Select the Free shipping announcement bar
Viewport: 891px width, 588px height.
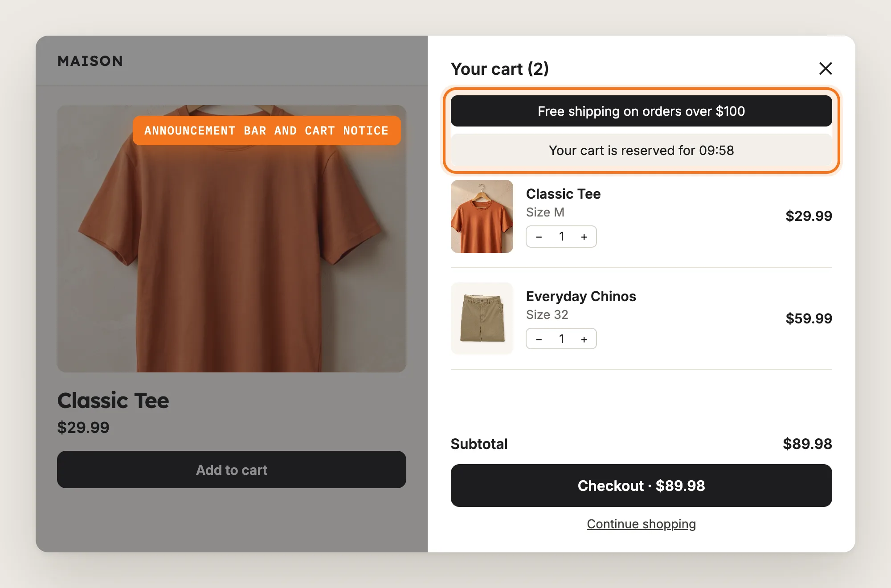point(642,111)
